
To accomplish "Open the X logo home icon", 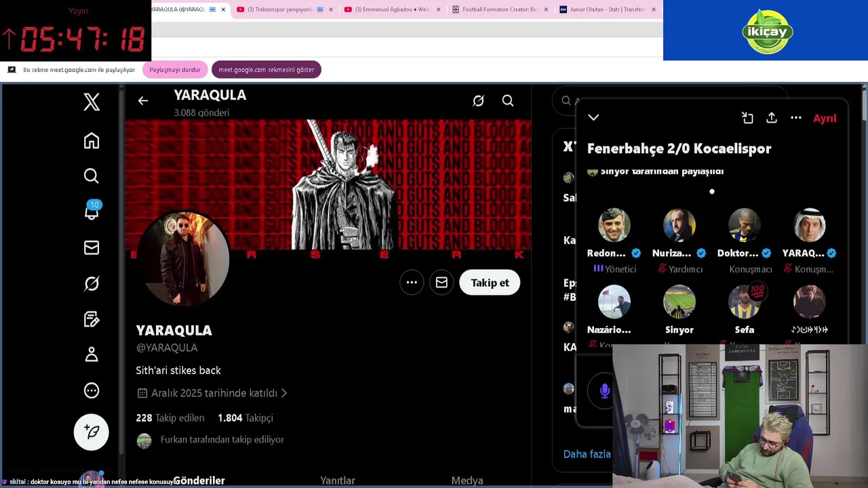I will point(92,102).
